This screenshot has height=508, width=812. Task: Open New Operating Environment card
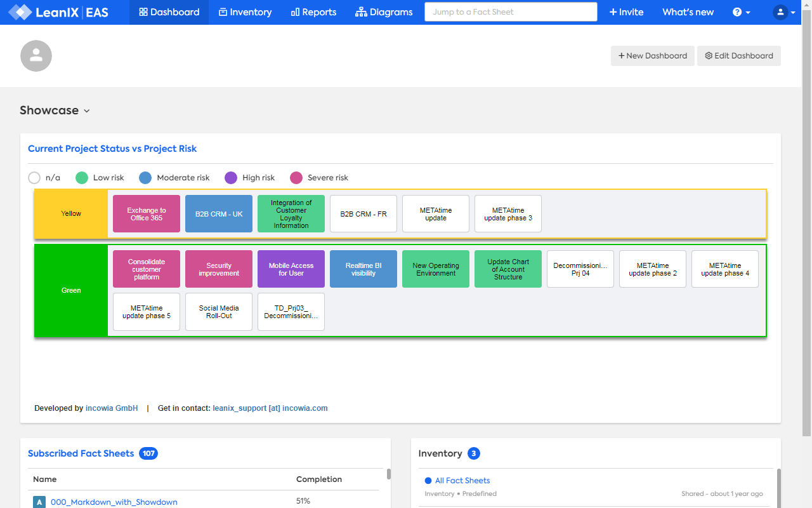point(436,269)
